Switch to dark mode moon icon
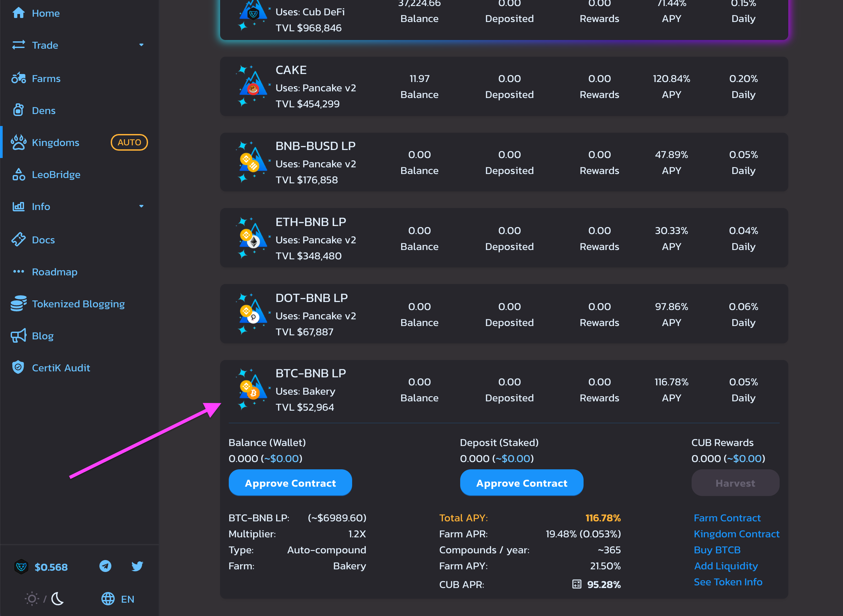The image size is (843, 616). 57,599
